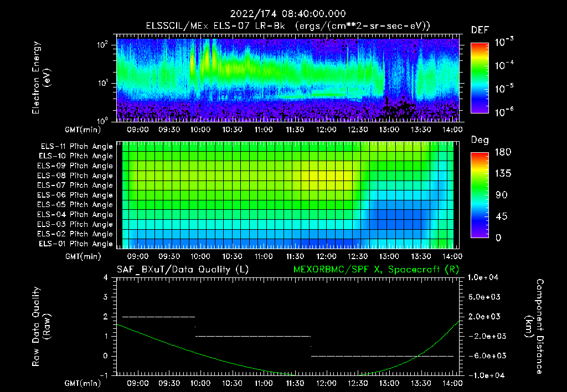Click the 'Deg' legend label
The height and width of the screenshot is (392, 567).
coord(480,140)
